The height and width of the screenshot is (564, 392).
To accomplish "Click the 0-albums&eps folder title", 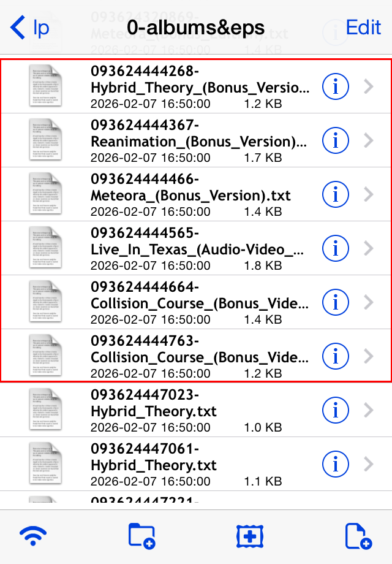I will click(196, 28).
